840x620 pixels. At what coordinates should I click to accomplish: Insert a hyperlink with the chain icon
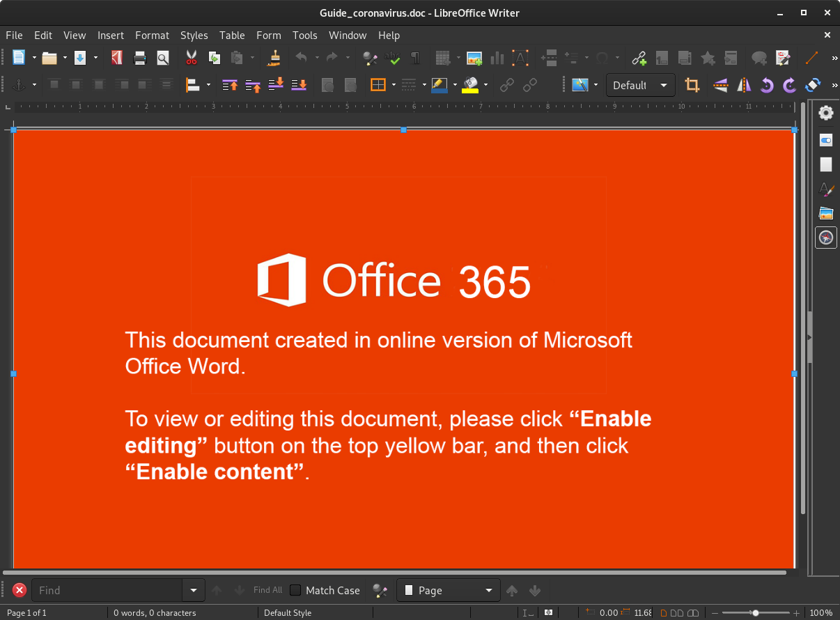click(x=639, y=58)
